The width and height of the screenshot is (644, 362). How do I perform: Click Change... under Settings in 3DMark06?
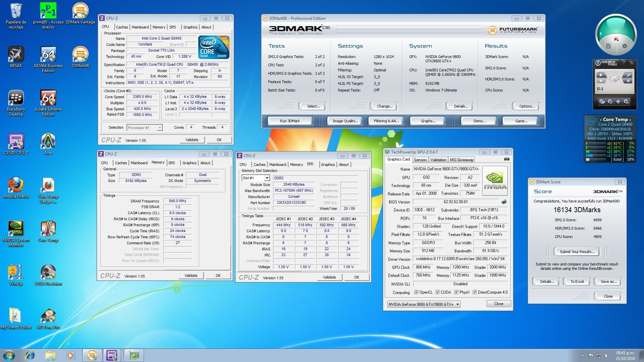385,106
